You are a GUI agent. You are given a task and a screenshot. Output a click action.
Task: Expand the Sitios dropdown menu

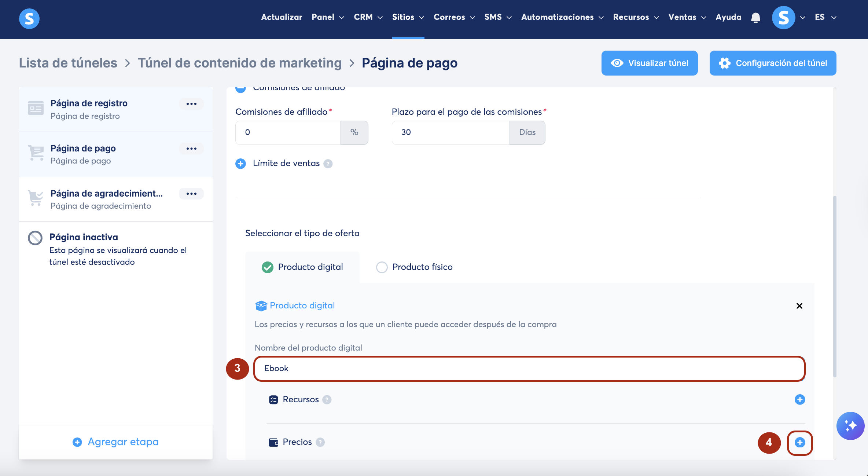pyautogui.click(x=408, y=17)
